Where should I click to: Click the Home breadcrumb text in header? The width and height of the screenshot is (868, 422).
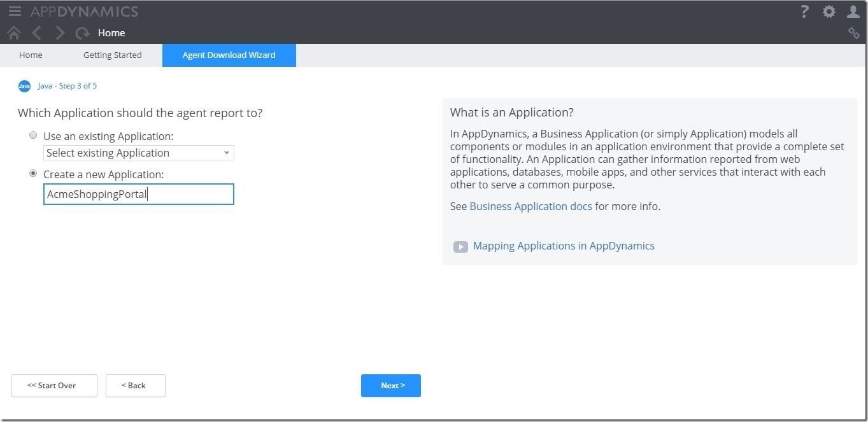click(x=111, y=33)
